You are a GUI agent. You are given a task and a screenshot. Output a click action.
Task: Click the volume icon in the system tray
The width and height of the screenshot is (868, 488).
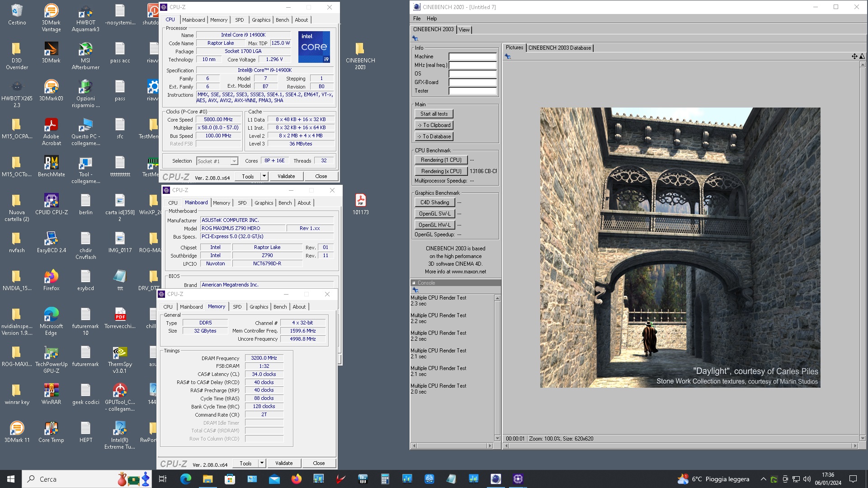click(807, 479)
